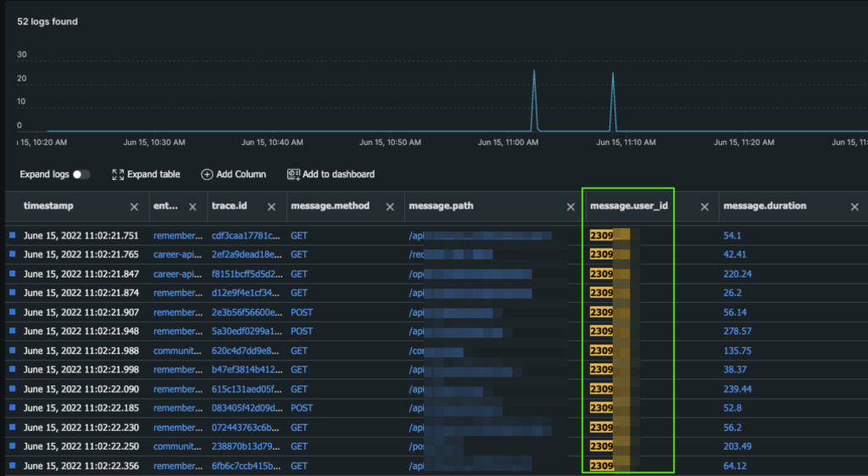Click duration value 220.24

click(737, 274)
